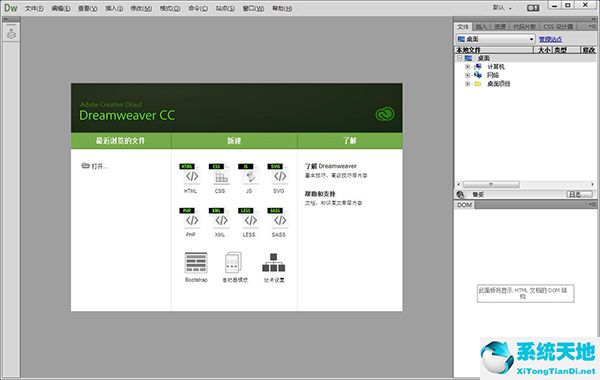Click the folder icon next to 打开...

(x=85, y=166)
